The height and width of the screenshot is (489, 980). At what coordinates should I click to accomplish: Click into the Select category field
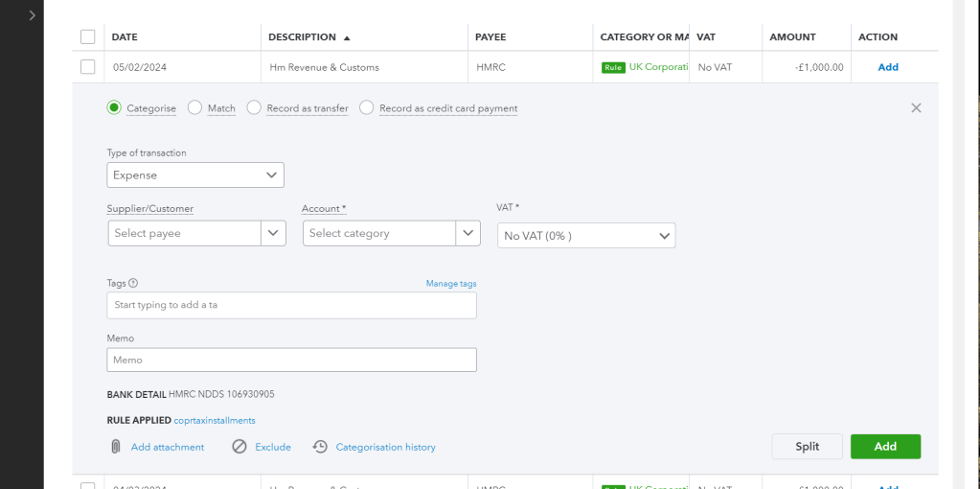(380, 233)
